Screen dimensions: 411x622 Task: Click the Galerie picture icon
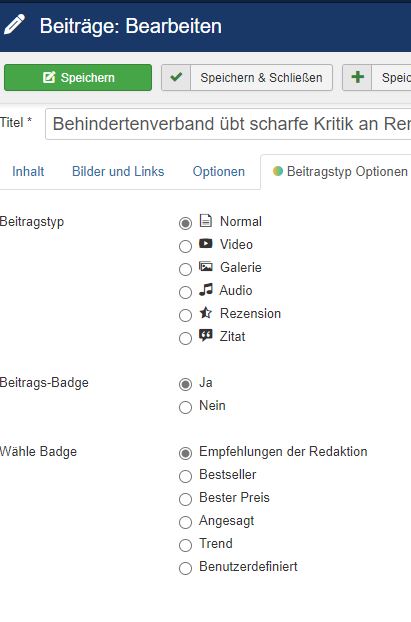click(206, 266)
